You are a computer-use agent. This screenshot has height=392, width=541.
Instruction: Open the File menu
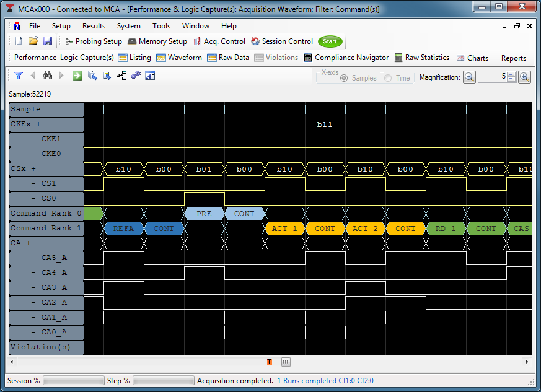click(35, 26)
